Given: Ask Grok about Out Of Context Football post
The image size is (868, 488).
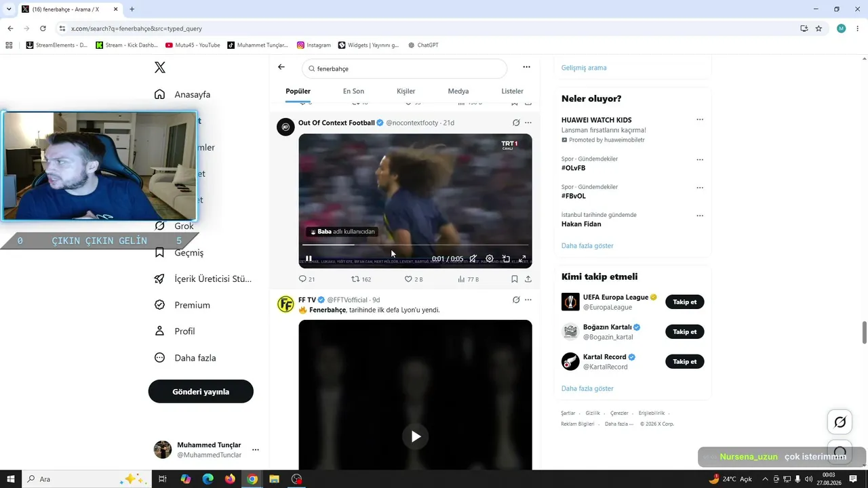Looking at the screenshot, I should 516,123.
